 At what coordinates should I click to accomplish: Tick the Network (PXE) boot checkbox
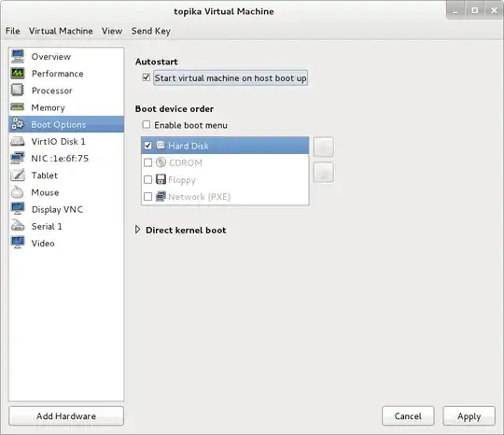[x=147, y=196]
